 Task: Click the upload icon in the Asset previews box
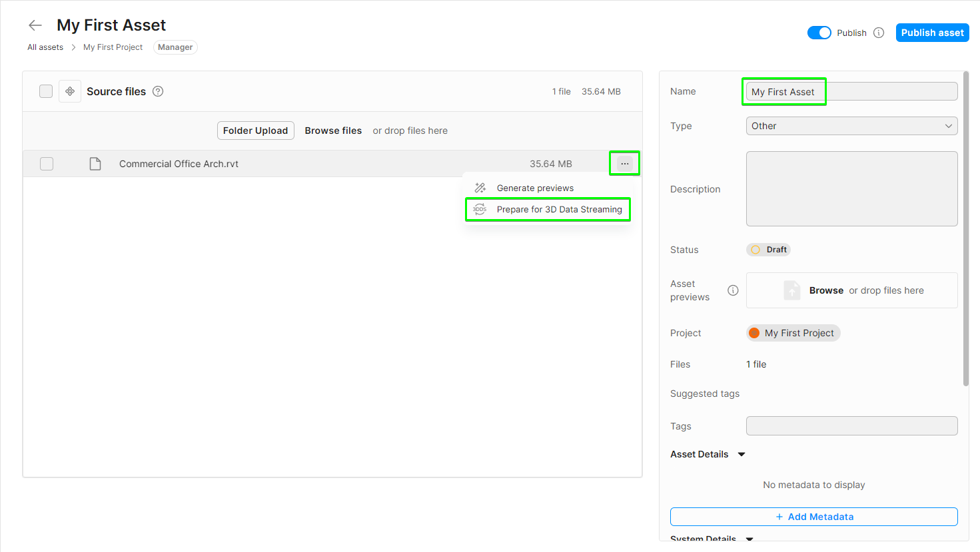point(791,290)
